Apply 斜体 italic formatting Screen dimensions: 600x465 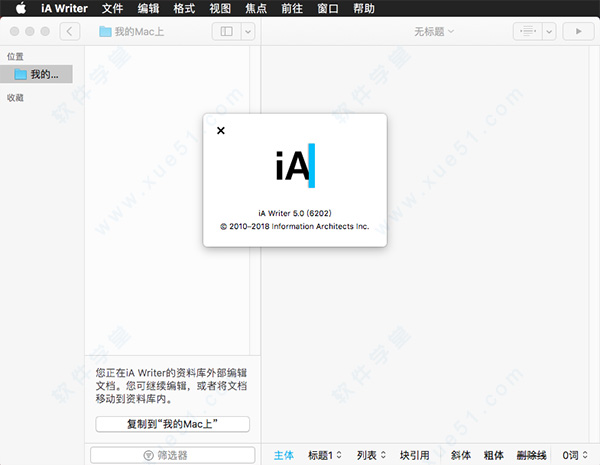coord(461,455)
